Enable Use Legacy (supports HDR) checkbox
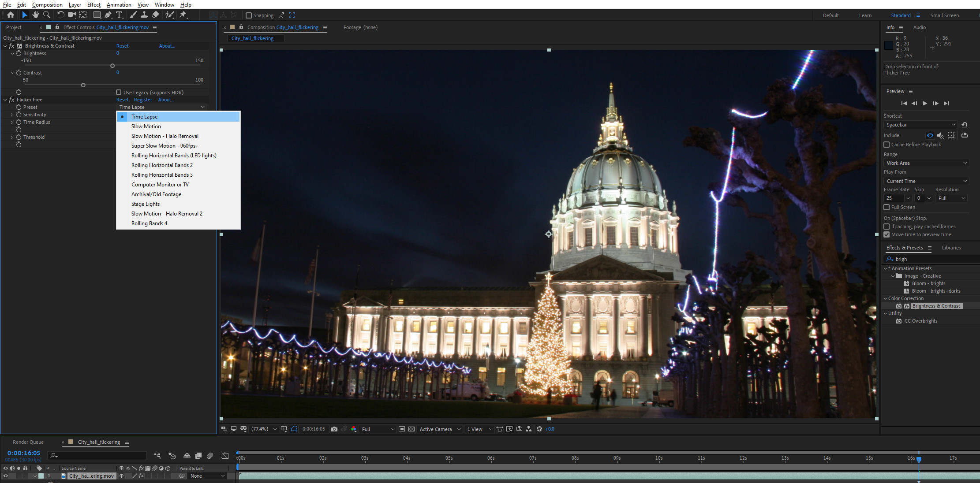 [119, 92]
